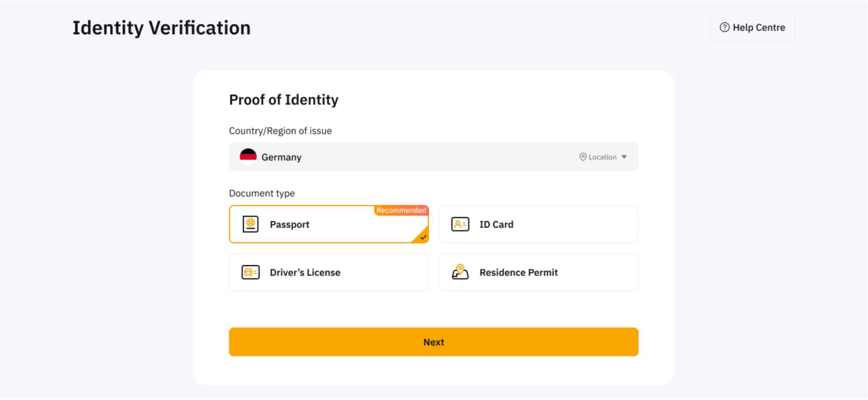Click the Recommended badge on Passport
Viewport: 868px width, 400px height.
coord(401,211)
